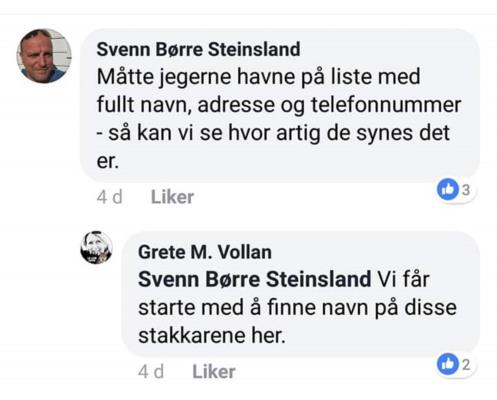
Task: Click the 'er.' last line of first comment
Action: point(108,161)
